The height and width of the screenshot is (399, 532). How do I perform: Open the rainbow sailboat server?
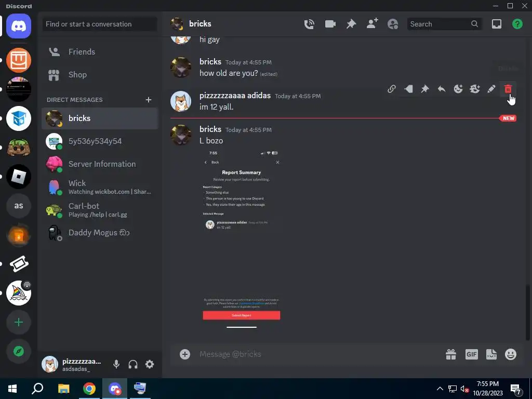coord(19,293)
